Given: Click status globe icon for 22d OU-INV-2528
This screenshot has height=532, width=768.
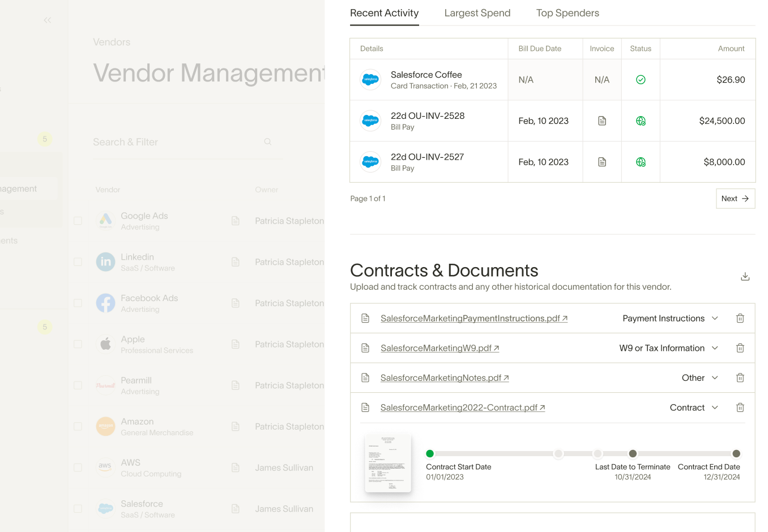Looking at the screenshot, I should (641, 121).
